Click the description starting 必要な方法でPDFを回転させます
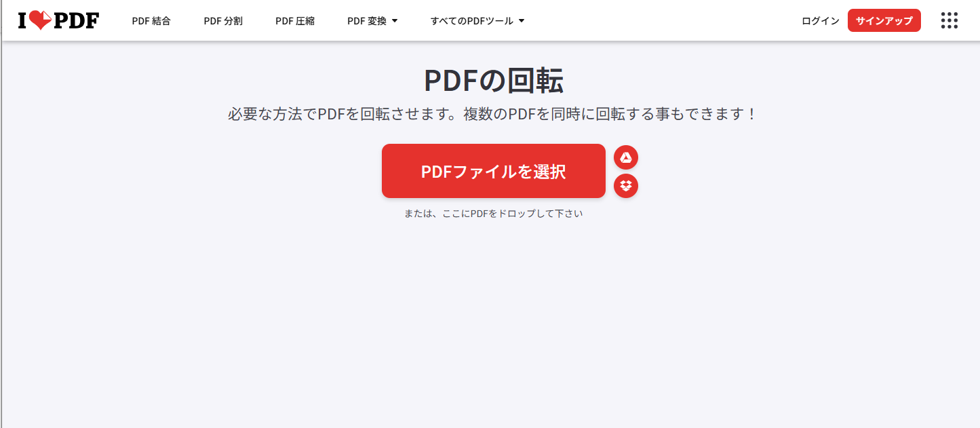980x428 pixels. (x=492, y=114)
